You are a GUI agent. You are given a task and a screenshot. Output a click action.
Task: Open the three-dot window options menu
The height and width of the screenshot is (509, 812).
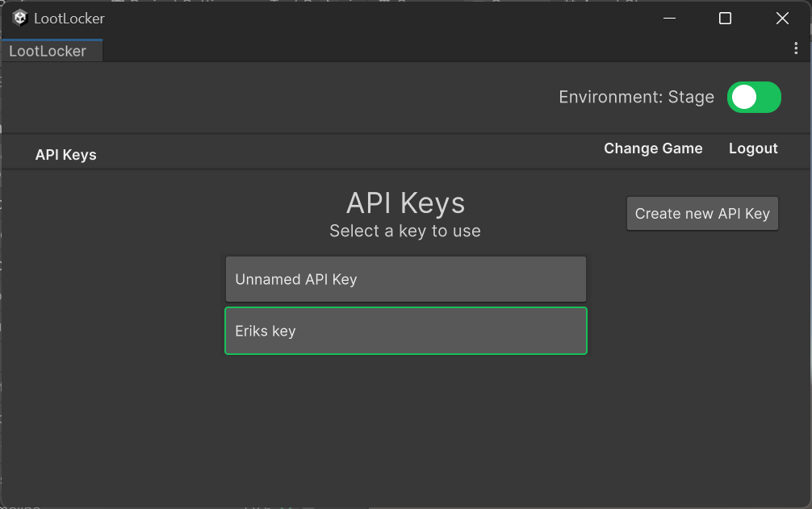click(x=796, y=49)
